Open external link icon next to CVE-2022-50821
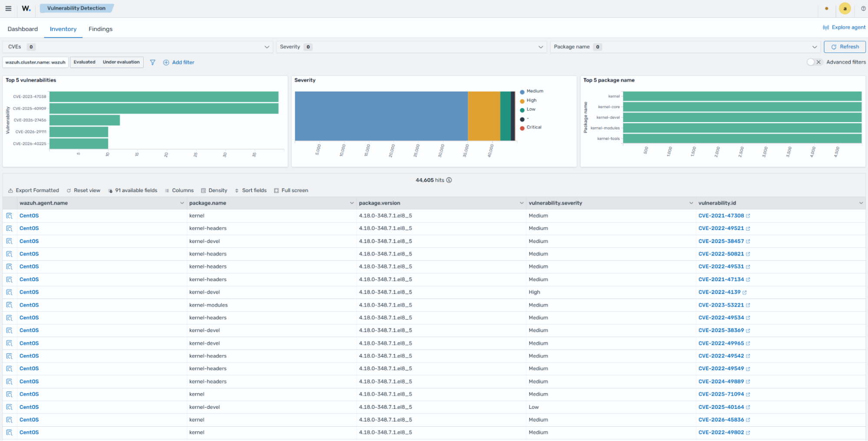Screen dimensions: 868x441 pyautogui.click(x=748, y=254)
